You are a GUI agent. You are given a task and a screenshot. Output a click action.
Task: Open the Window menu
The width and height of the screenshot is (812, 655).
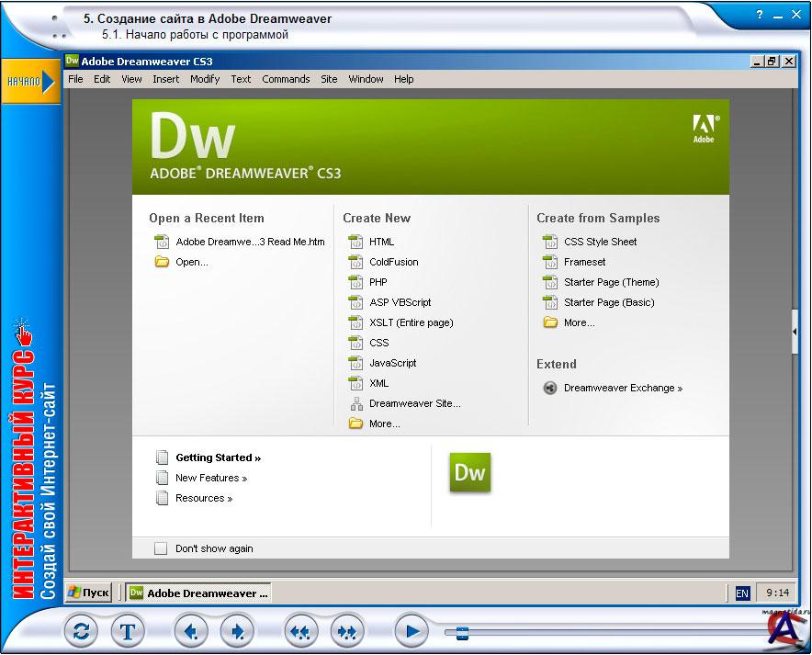[366, 79]
